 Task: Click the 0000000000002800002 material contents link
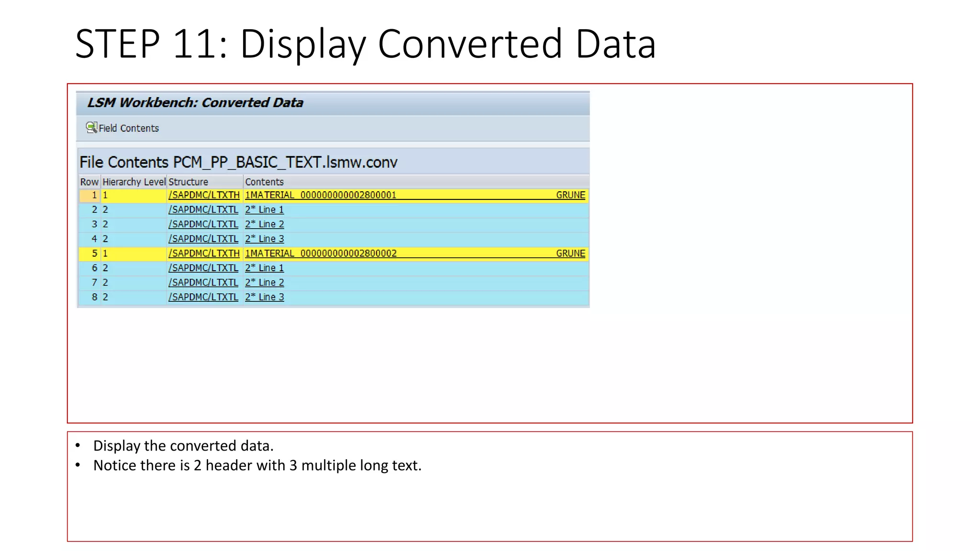(348, 253)
